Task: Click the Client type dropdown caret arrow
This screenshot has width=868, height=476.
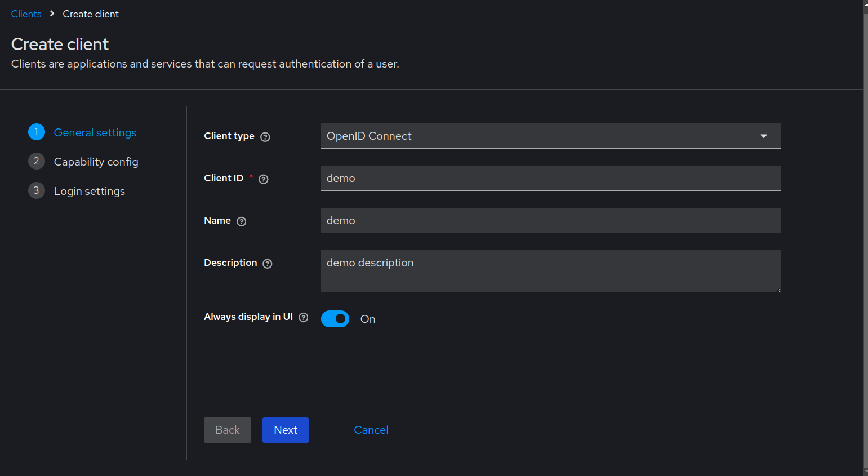Action: click(764, 136)
